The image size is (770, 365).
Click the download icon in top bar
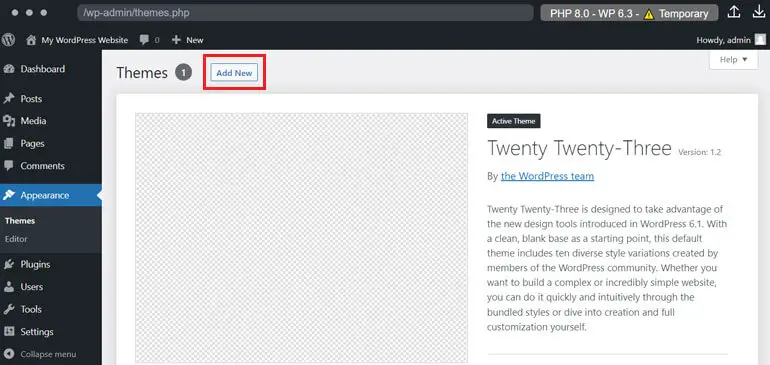click(759, 12)
